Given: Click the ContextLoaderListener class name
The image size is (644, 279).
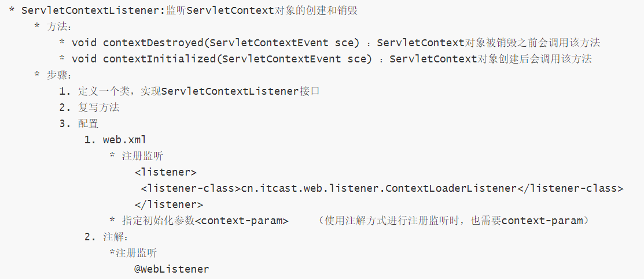Looking at the screenshot, I should [451, 188].
